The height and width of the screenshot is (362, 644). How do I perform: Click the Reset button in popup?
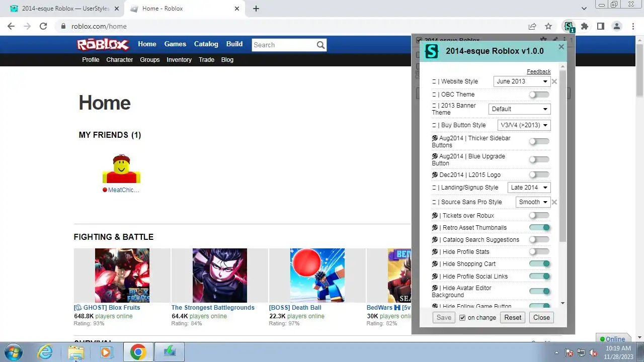(x=513, y=318)
